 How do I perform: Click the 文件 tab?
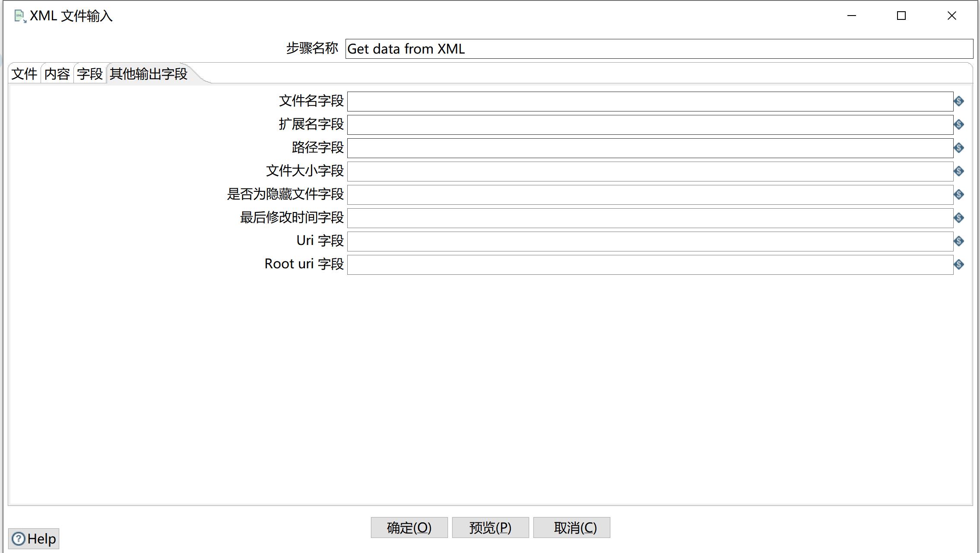point(24,74)
